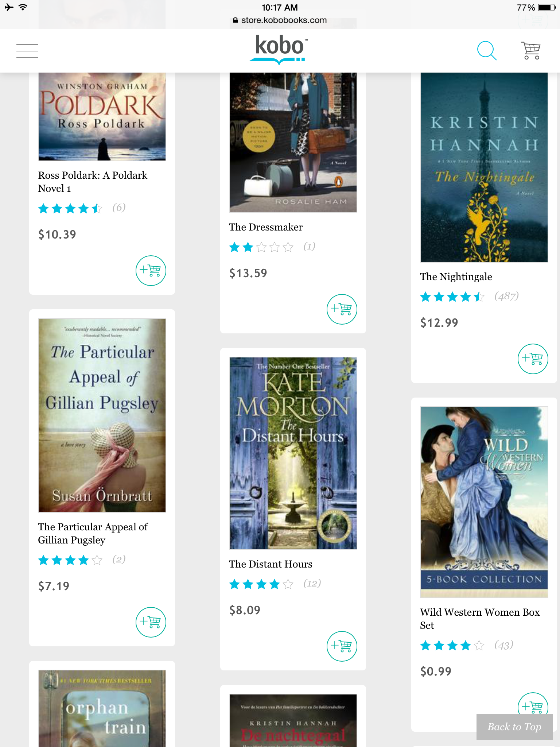Add The Nightingale to cart
The width and height of the screenshot is (560, 747).
533,359
